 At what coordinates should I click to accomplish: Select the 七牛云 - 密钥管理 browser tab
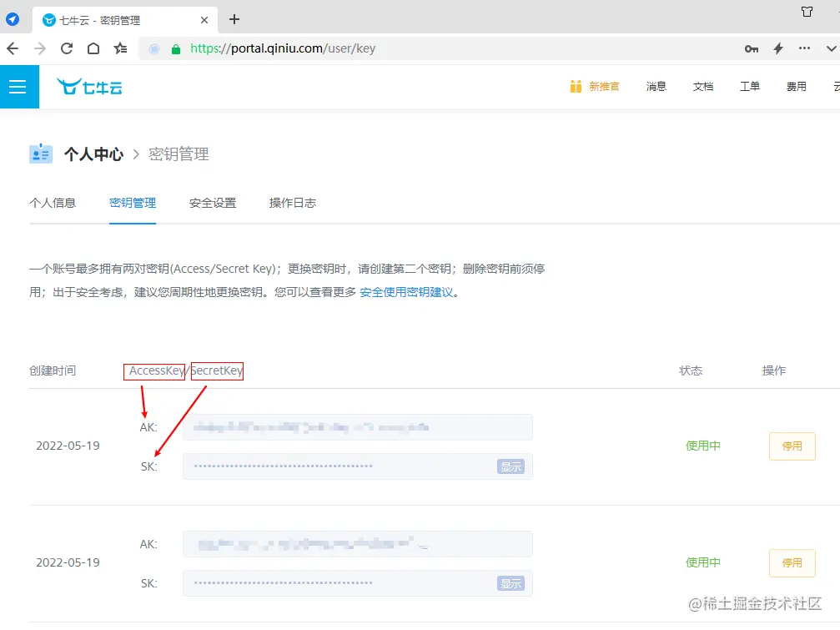pyautogui.click(x=124, y=20)
